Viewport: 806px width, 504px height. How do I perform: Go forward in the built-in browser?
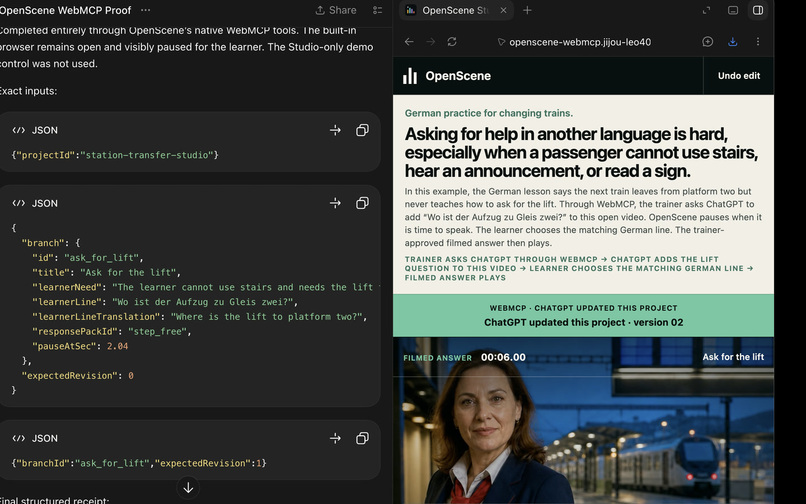pos(431,42)
